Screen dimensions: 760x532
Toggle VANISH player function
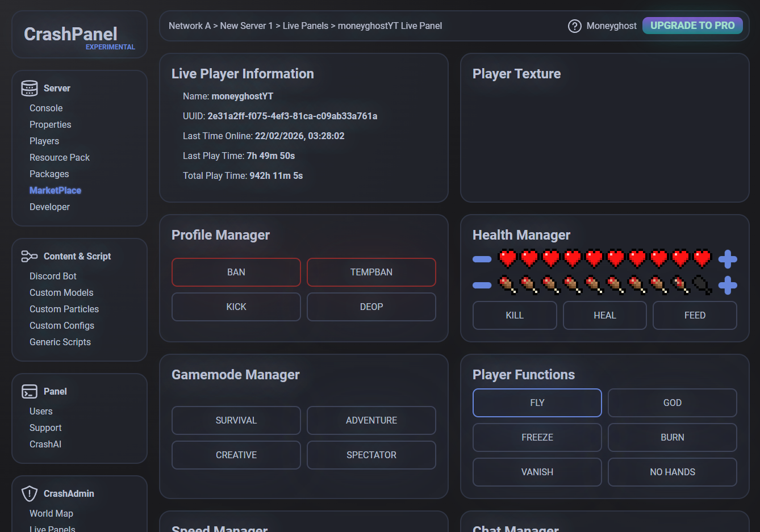(x=537, y=472)
